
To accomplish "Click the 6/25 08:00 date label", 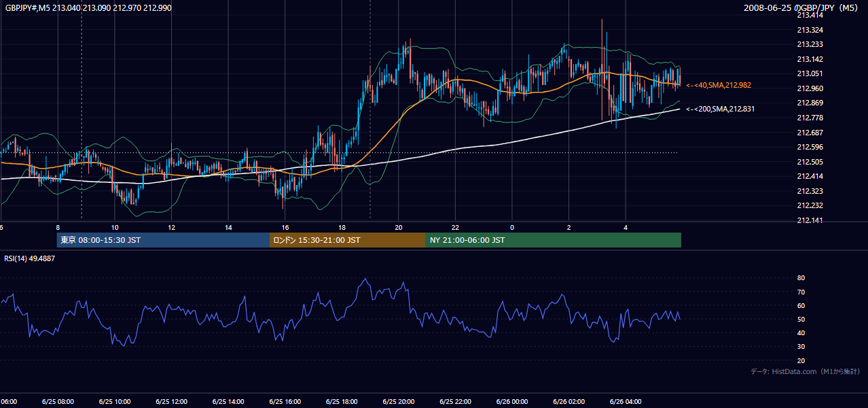I will pos(58,402).
